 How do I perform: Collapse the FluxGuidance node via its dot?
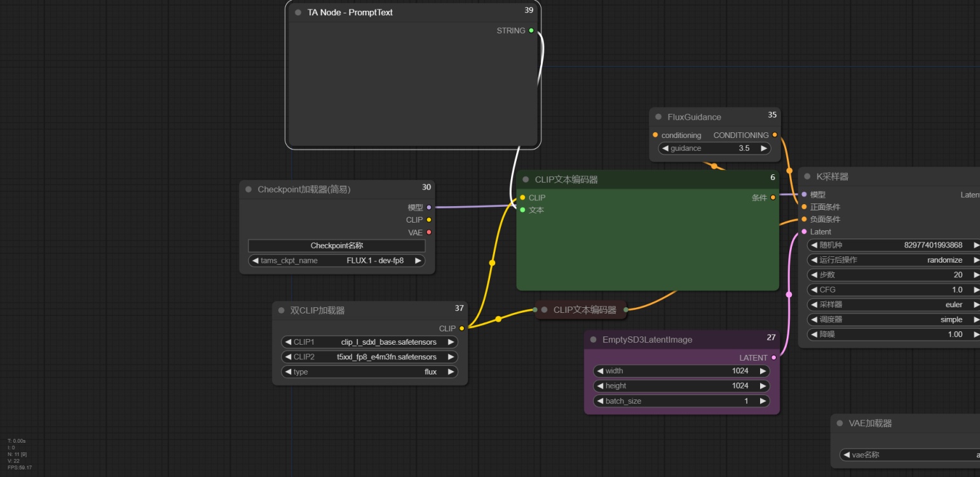pos(658,117)
